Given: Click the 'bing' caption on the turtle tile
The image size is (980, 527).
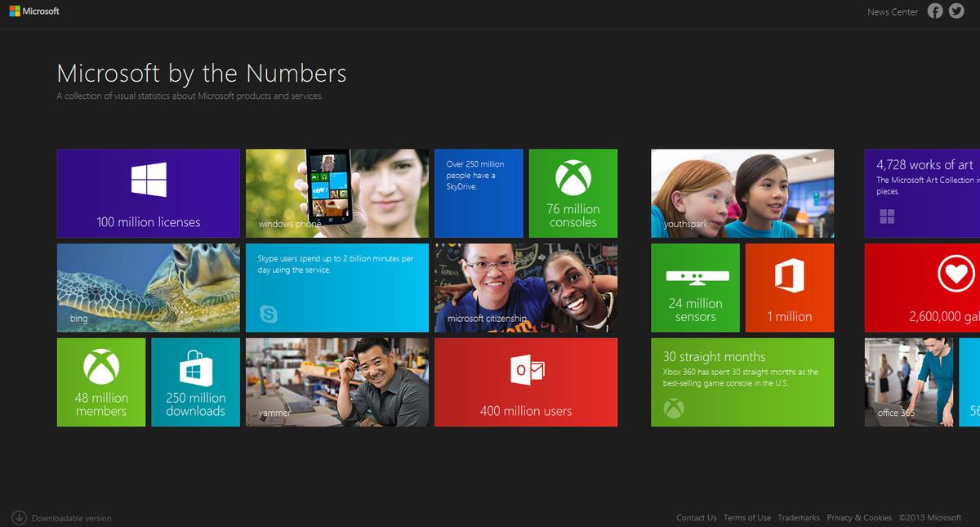Looking at the screenshot, I should pos(79,319).
